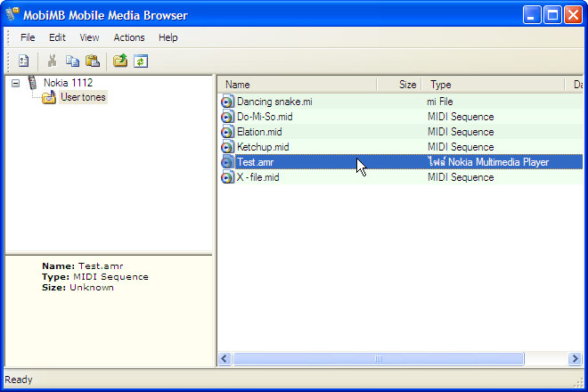Click the User tones folder icon
This screenshot has width=588, height=392.
pos(49,97)
